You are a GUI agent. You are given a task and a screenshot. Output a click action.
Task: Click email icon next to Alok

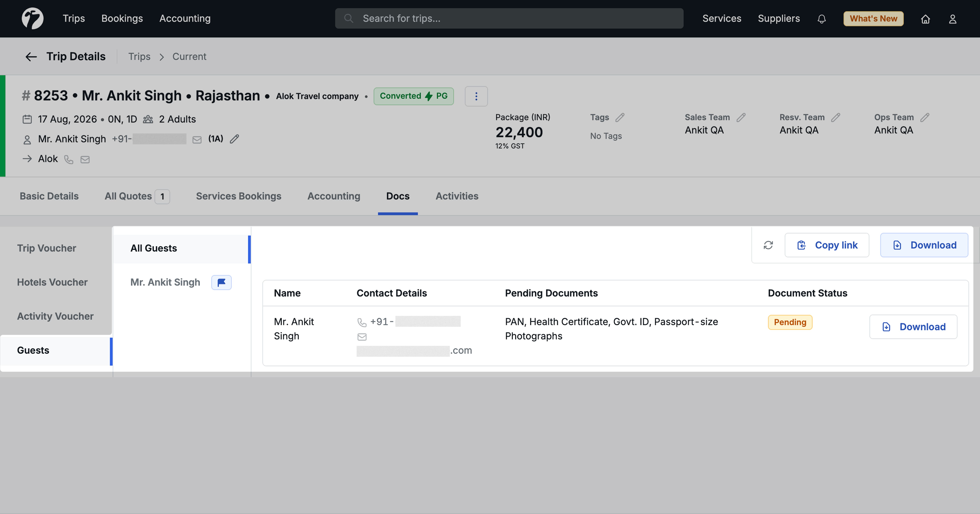point(85,159)
